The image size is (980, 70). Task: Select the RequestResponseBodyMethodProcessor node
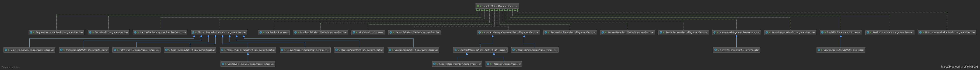tap(457, 64)
